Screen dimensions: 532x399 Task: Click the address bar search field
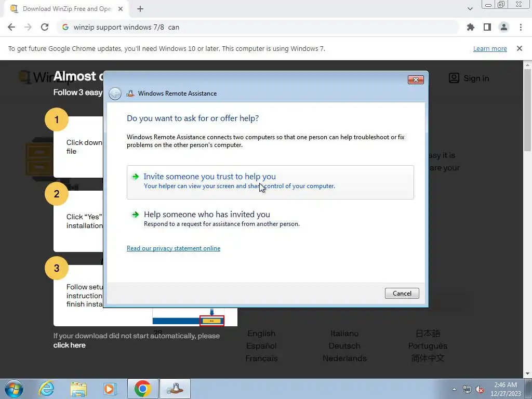[258, 27]
